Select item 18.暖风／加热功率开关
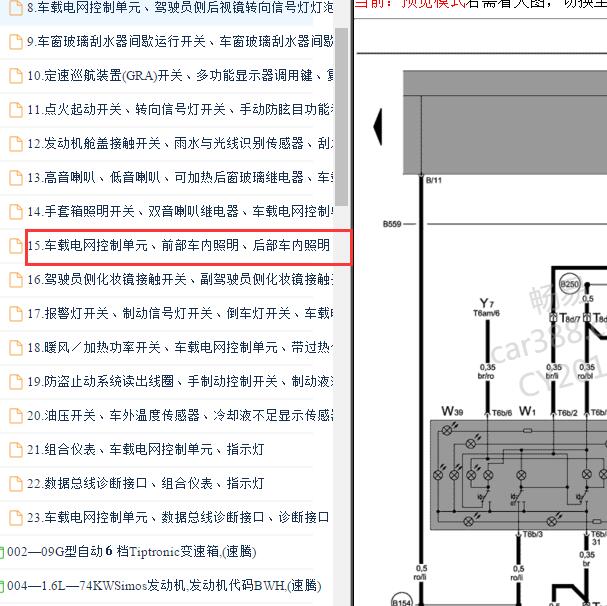 coord(180,347)
